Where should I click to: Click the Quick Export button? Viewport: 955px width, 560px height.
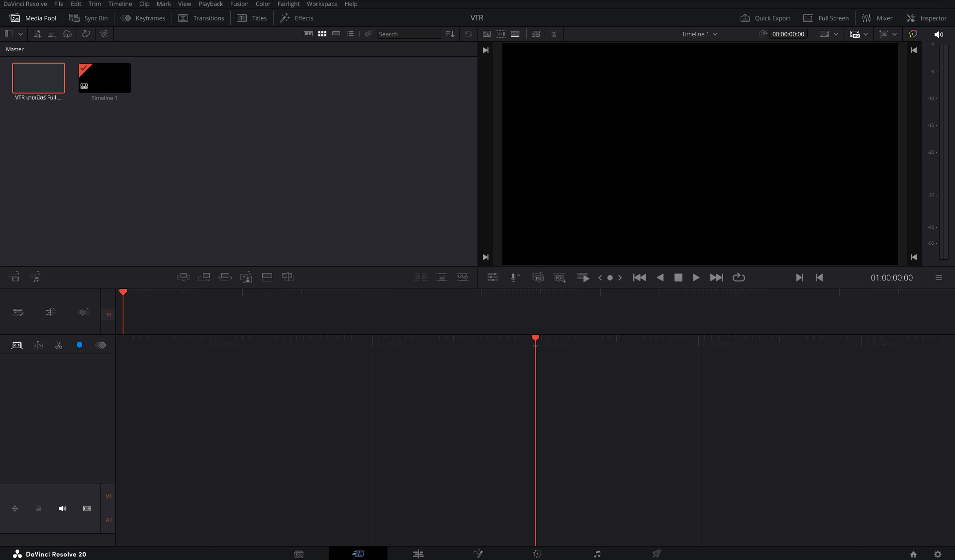point(765,18)
